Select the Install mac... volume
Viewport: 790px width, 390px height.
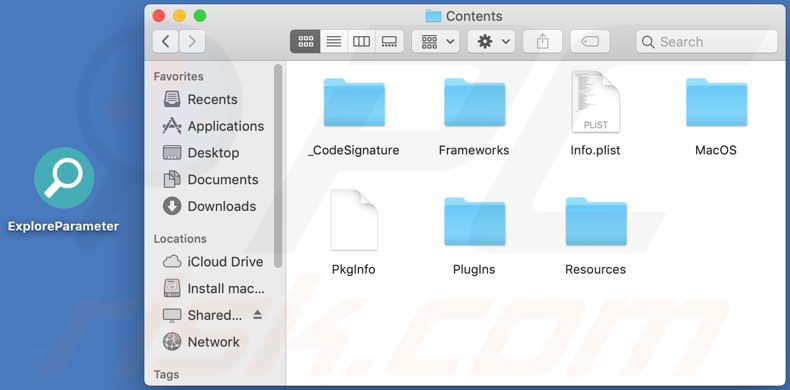[x=214, y=288]
